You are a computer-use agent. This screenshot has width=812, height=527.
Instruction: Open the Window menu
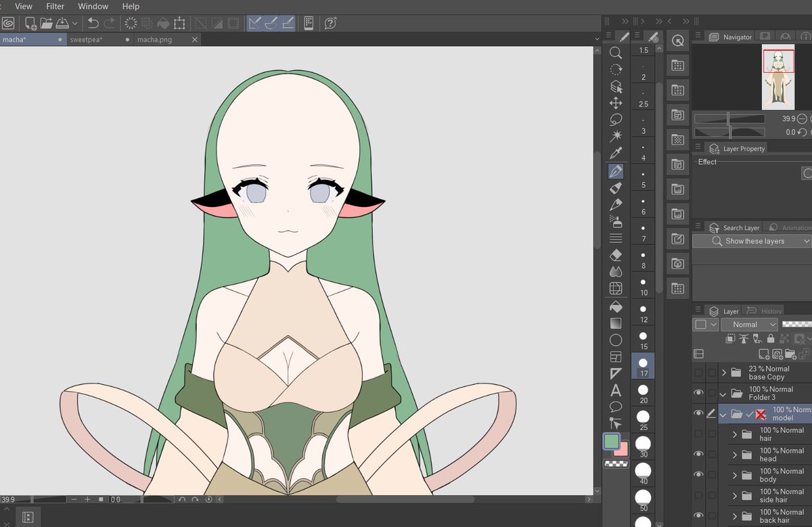(x=93, y=6)
